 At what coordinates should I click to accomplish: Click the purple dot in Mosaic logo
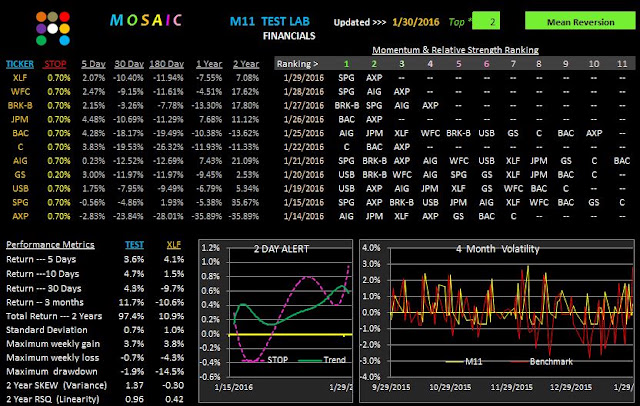[x=41, y=29]
